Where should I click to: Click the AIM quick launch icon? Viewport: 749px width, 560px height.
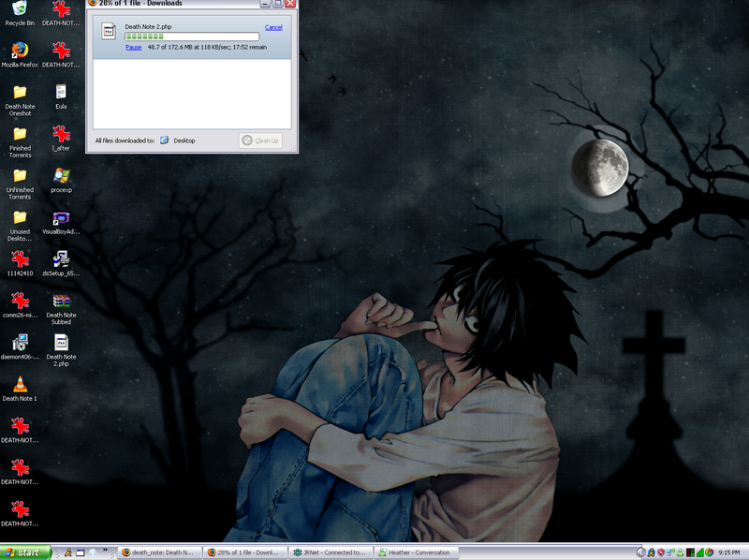(67, 553)
